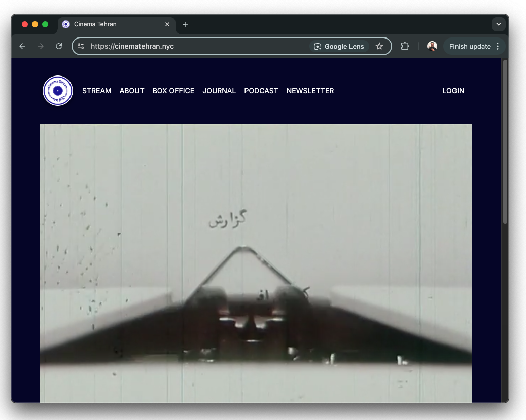Click the Cinema Tehran circular logo
Screen dimensions: 526x420
click(x=58, y=91)
